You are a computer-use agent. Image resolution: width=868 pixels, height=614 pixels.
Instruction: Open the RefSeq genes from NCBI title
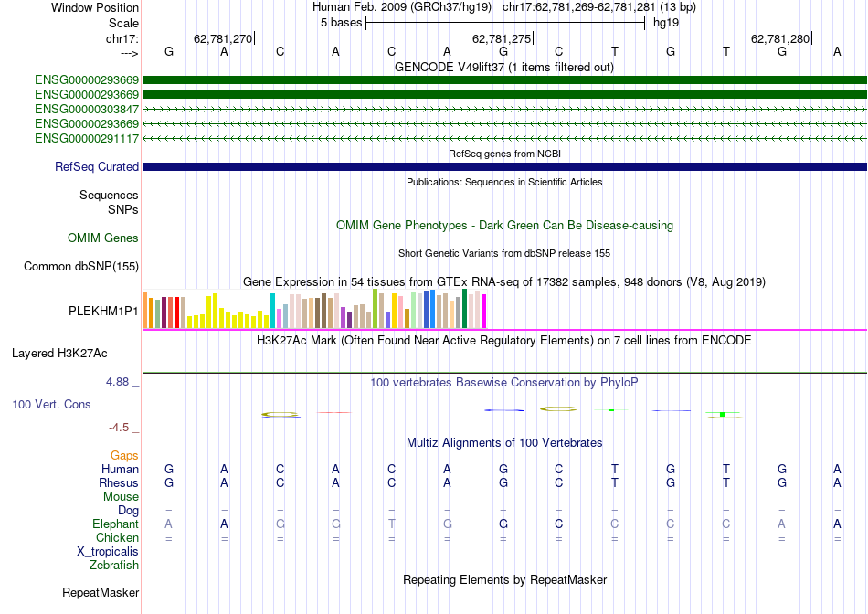click(504, 153)
